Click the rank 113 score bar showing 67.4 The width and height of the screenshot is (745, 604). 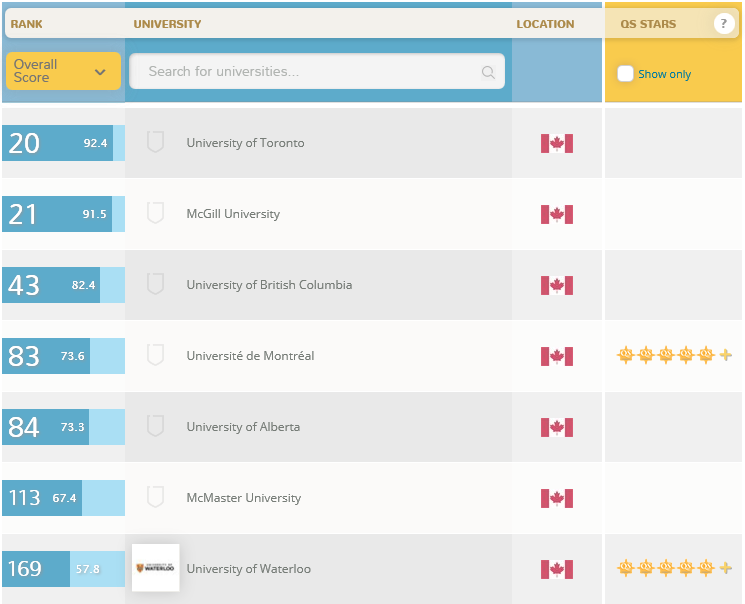[63, 498]
